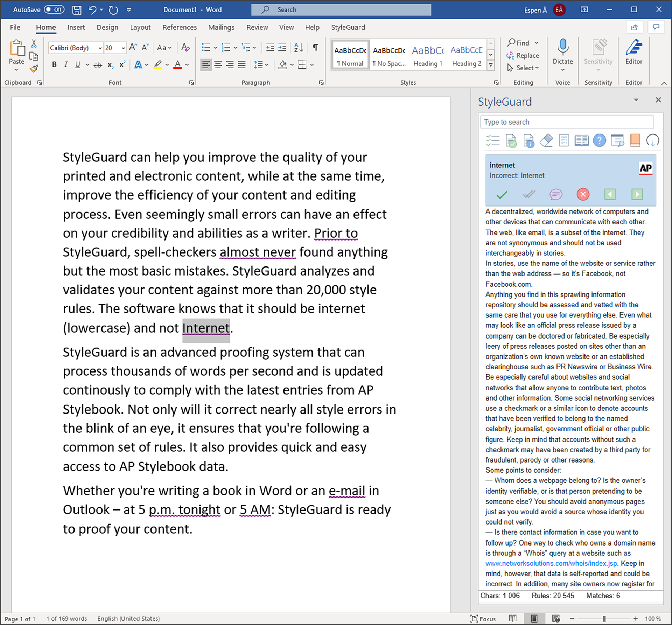Open the font name dropdown

point(100,48)
